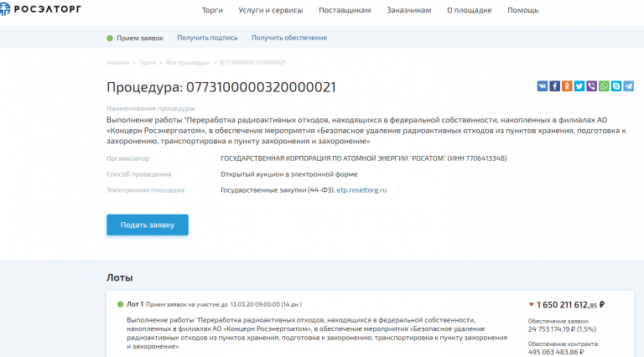Screen dimensions: 644x357
Task: Share via Telegram icon
Action: 628,86
